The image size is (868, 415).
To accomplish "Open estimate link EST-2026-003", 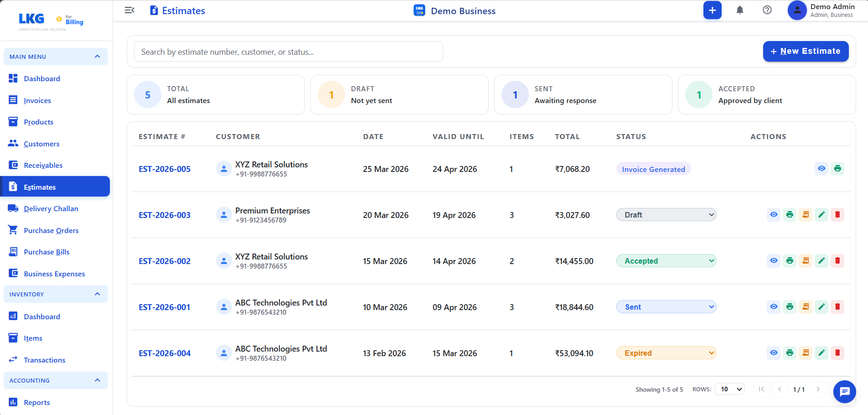I will (165, 215).
